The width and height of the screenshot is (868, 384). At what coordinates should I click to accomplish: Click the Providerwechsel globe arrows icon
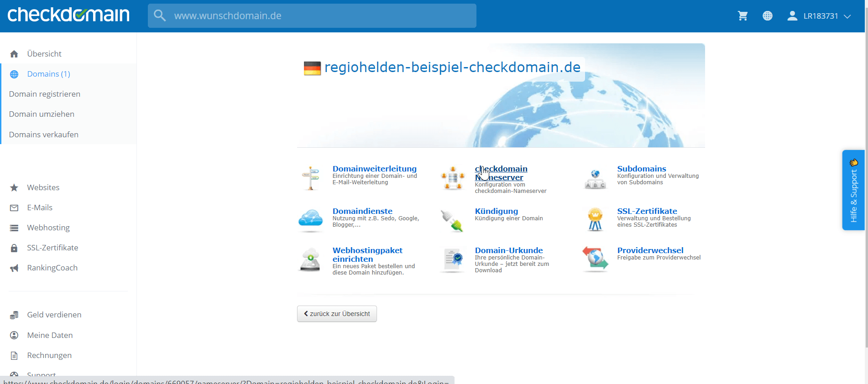pyautogui.click(x=595, y=259)
